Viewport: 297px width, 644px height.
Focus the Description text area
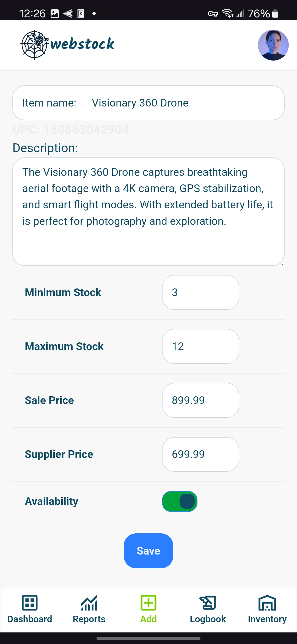148,211
